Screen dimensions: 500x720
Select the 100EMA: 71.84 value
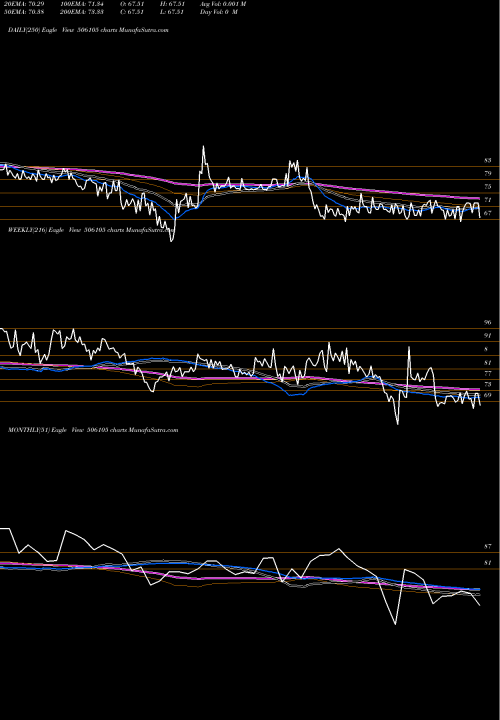point(81,4)
